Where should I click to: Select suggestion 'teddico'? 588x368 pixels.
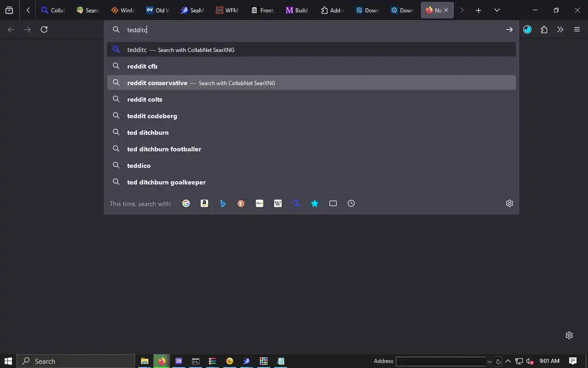(x=311, y=166)
